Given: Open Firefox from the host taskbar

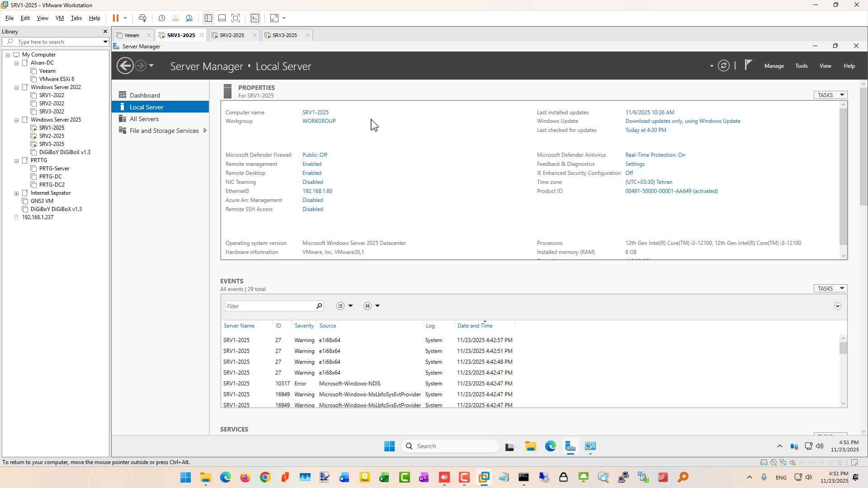Looking at the screenshot, I should click(x=245, y=478).
